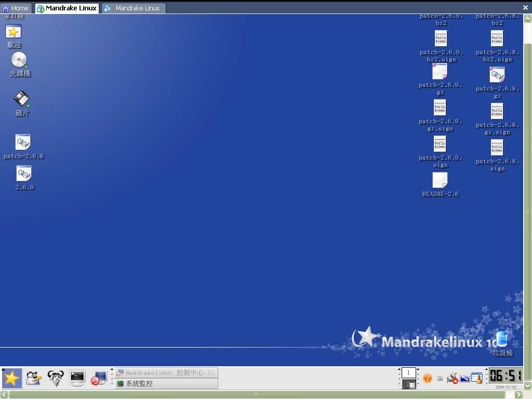Click the GNU head panel icon
This screenshot has height=399, width=532.
[x=55, y=378]
